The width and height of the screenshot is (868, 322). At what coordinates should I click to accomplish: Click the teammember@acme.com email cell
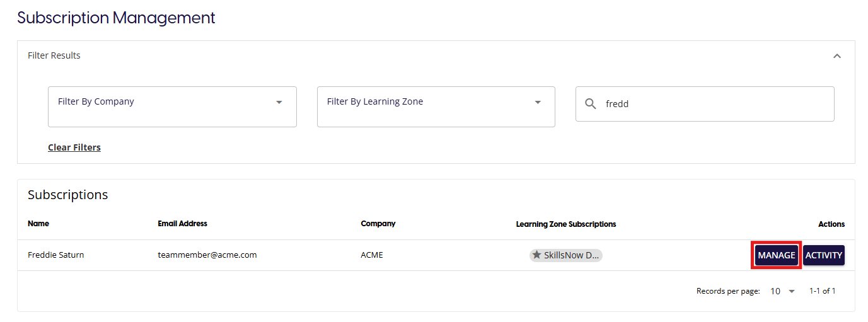point(207,255)
